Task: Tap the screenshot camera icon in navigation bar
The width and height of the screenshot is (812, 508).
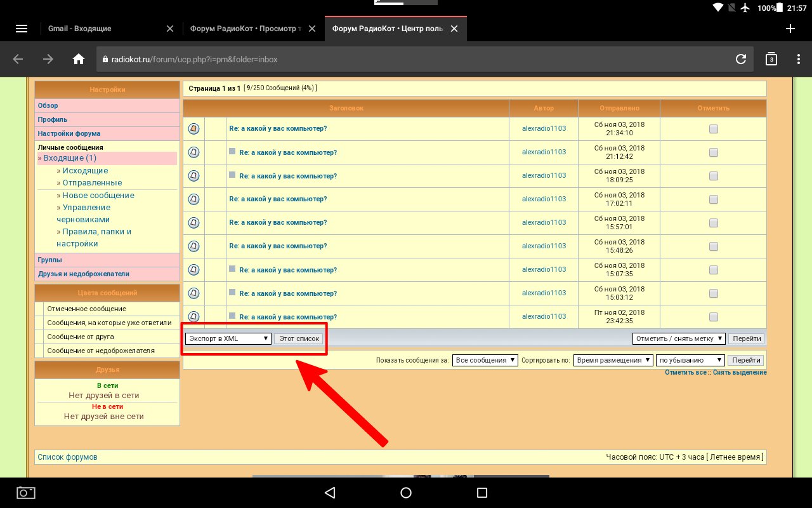Action: coord(26,493)
